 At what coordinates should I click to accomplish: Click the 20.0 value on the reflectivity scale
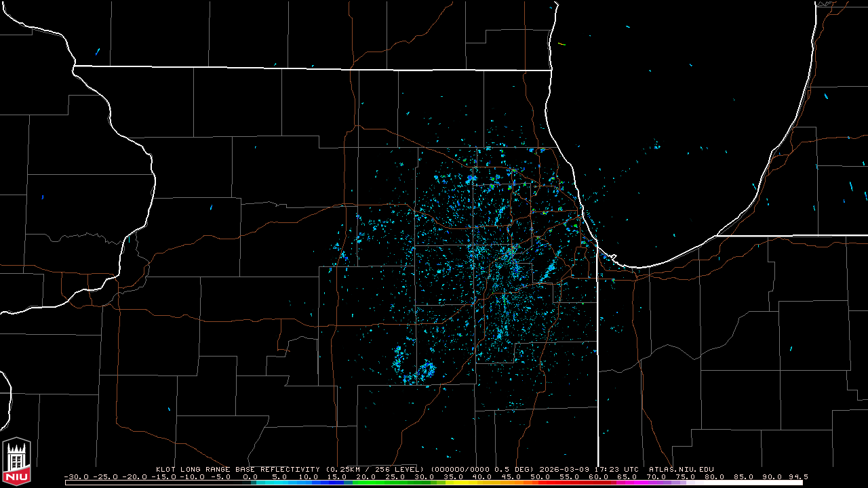[x=366, y=476]
